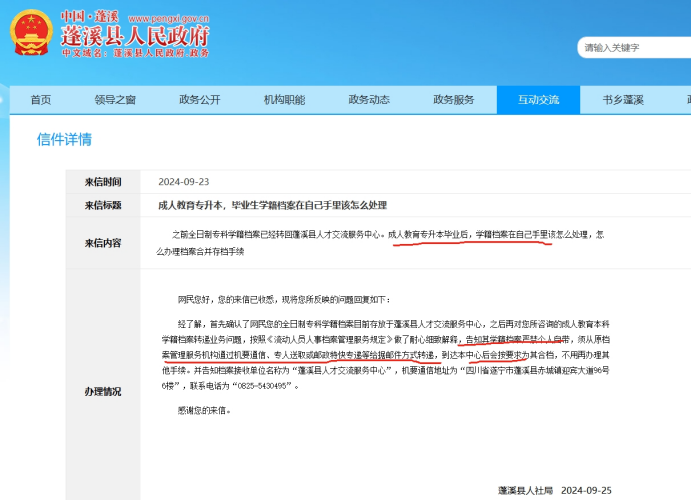Click the national emblem logo
Image resolution: width=691 pixels, height=500 pixels.
click(x=31, y=33)
